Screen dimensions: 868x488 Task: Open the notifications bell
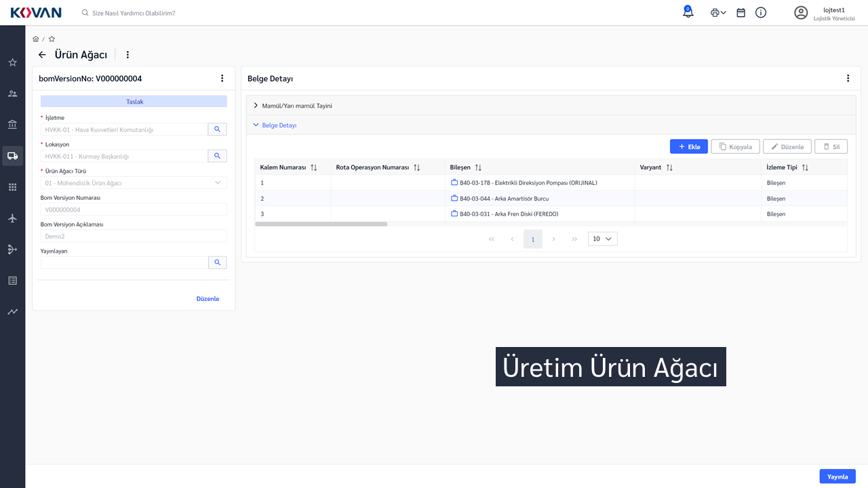click(688, 12)
